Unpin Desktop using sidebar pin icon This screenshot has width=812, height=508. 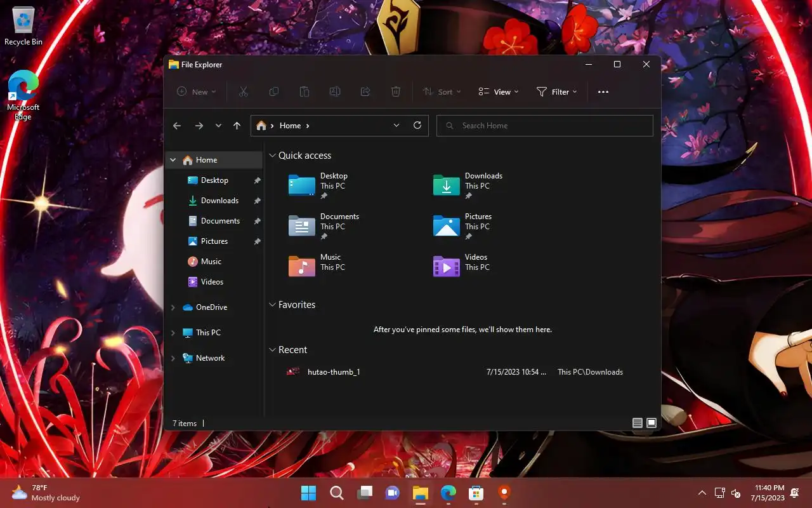257,180
